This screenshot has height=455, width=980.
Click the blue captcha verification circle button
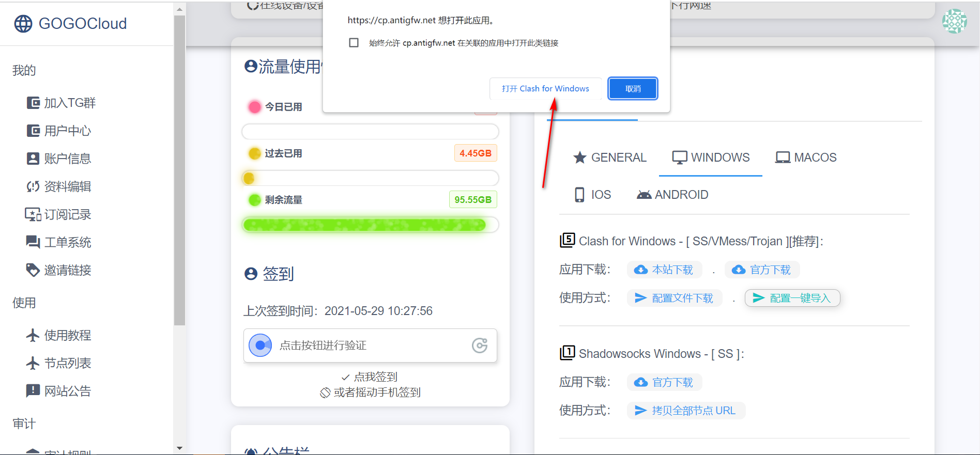(261, 346)
